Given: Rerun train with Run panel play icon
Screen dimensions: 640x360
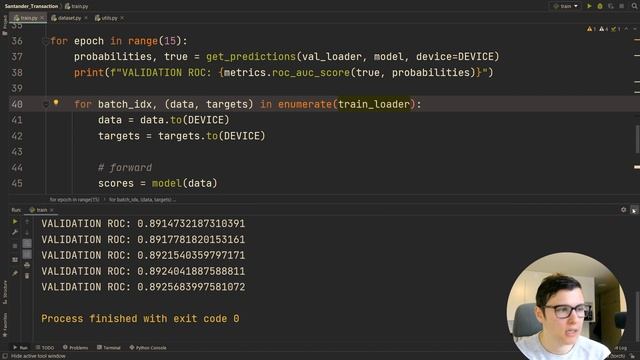Looking at the screenshot, I should [15, 221].
